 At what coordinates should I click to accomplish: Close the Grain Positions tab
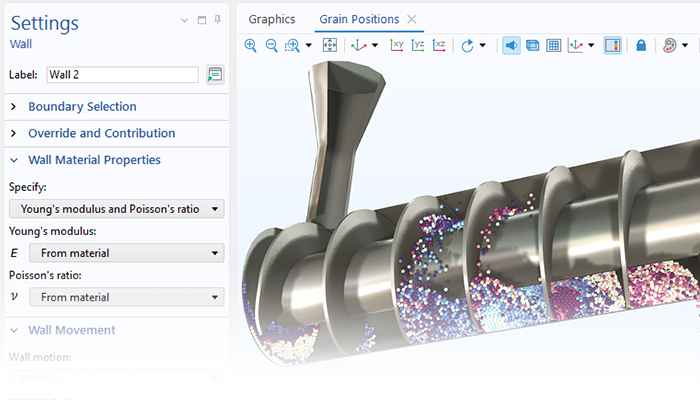point(412,19)
